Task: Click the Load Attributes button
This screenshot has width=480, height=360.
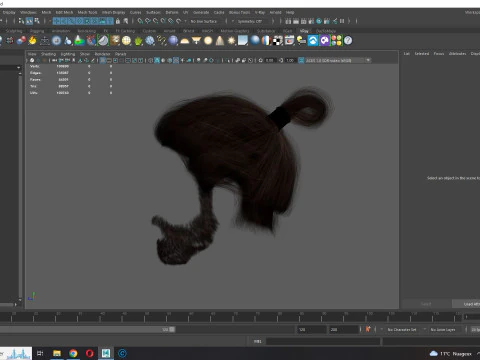Action: 467,304
